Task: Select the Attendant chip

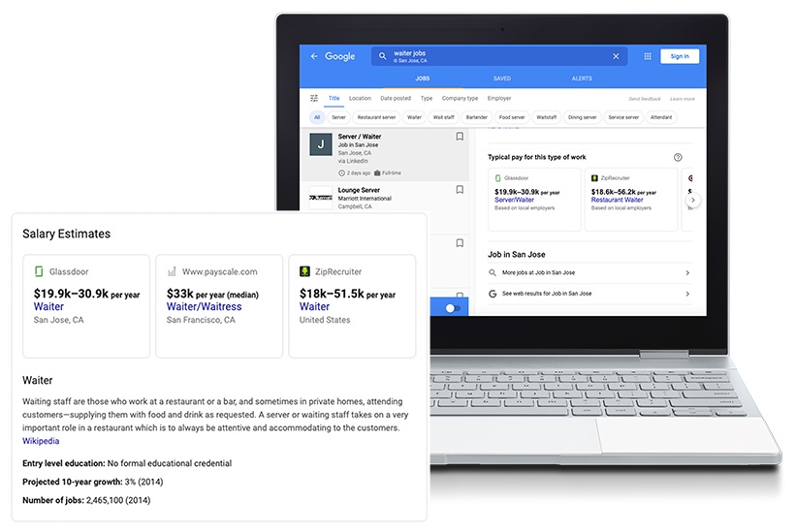Action: pyautogui.click(x=661, y=117)
